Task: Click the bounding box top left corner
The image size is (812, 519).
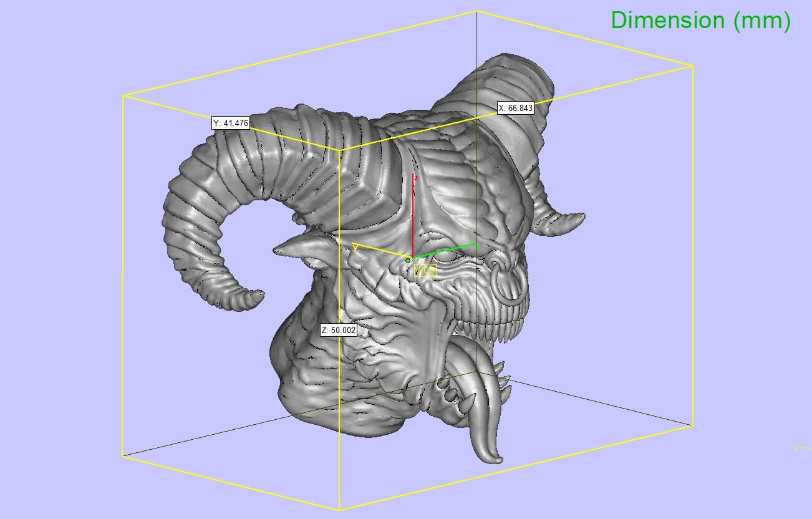Action: [x=123, y=95]
